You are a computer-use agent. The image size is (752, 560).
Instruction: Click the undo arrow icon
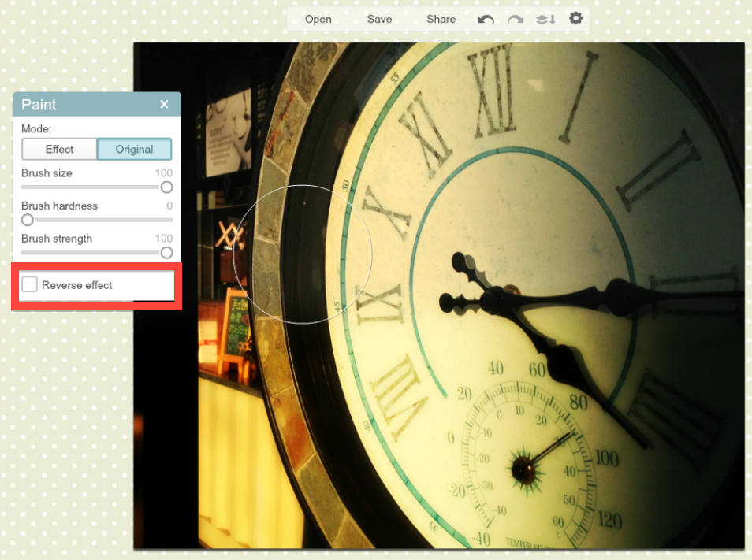coord(486,19)
